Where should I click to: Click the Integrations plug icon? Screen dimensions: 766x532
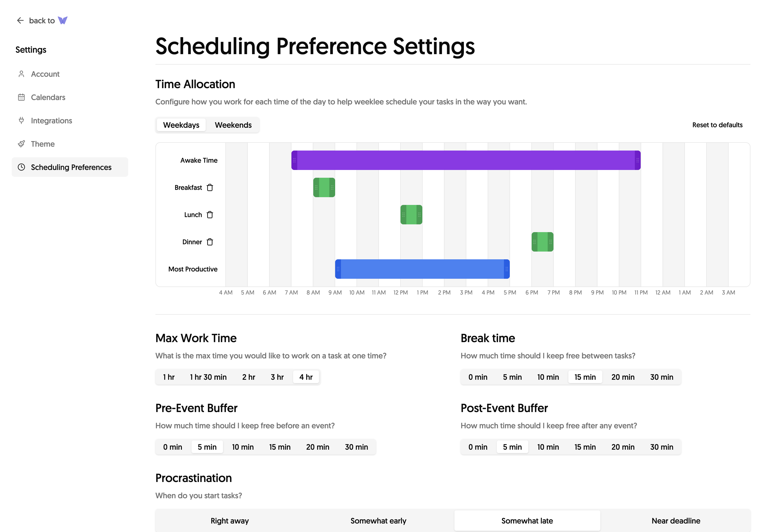(x=21, y=121)
